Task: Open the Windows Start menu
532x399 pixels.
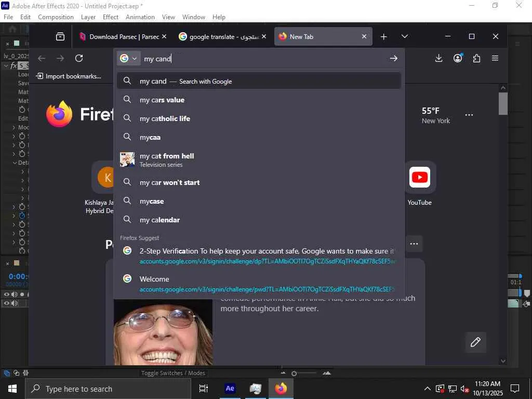Action: 12,389
